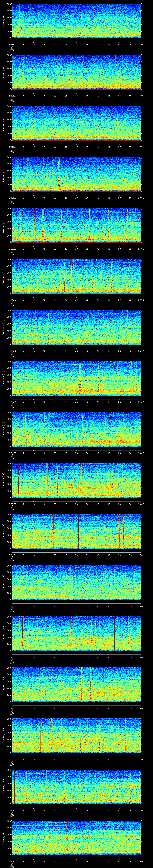Click the 17:00 end time label

click(x=141, y=44)
